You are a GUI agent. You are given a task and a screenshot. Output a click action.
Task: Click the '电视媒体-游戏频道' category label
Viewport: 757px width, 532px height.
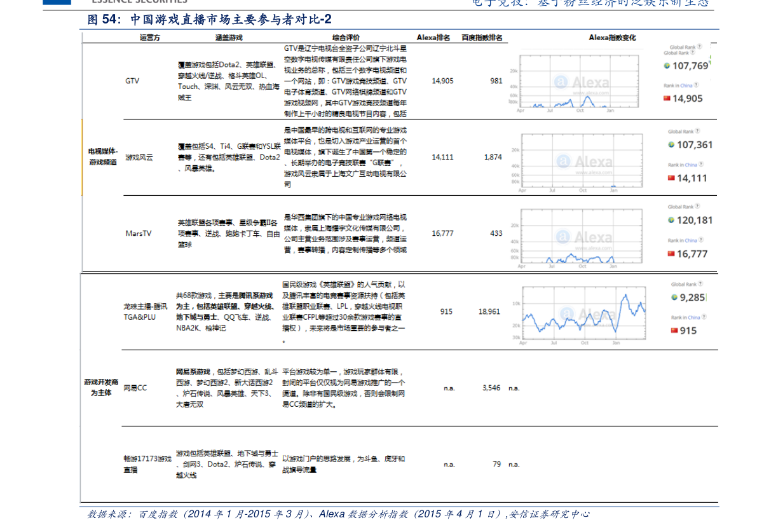[103, 157]
